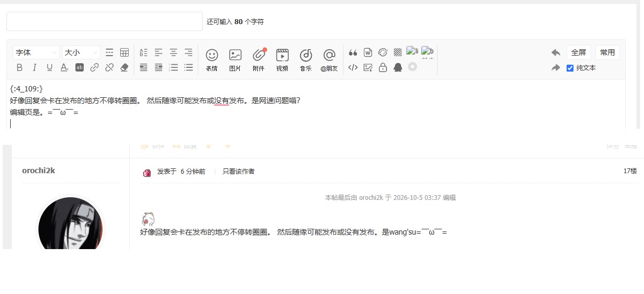The width and height of the screenshot is (644, 294).
Task: Undo the last edit
Action: pos(556,52)
